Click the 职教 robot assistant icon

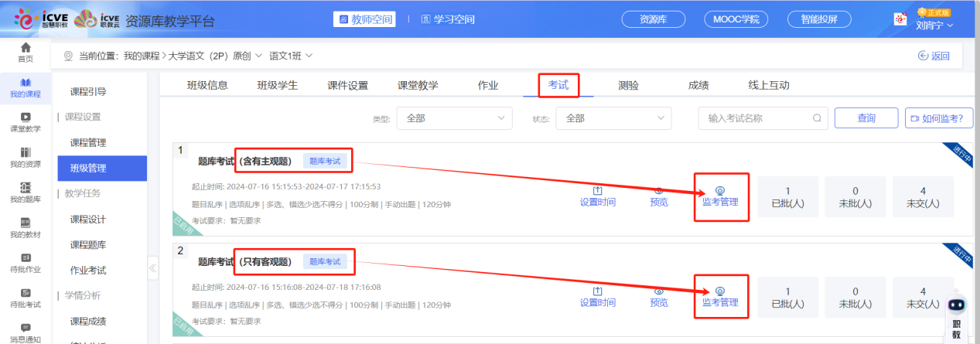[957, 317]
